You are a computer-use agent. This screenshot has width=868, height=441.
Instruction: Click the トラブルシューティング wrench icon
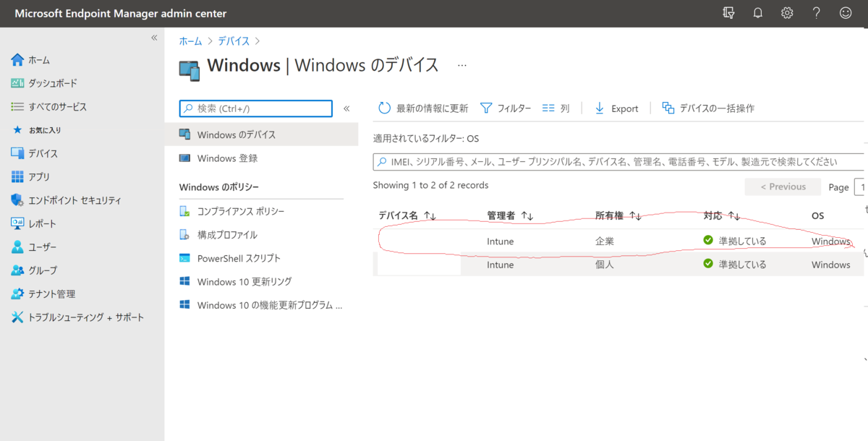[x=17, y=317]
